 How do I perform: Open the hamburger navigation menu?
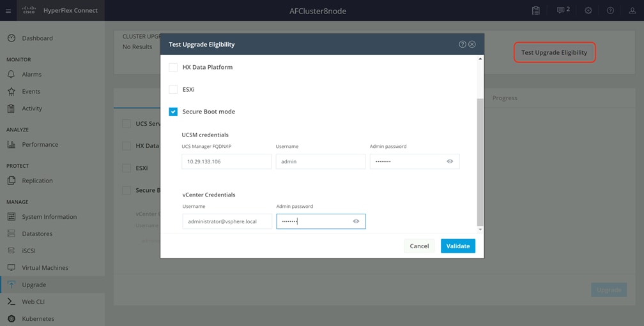pyautogui.click(x=8, y=11)
